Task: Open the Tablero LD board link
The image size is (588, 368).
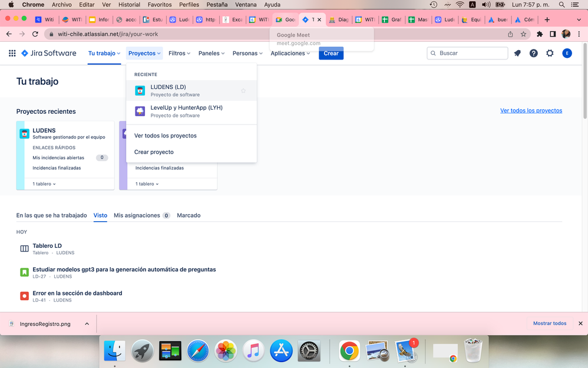Action: [47, 245]
